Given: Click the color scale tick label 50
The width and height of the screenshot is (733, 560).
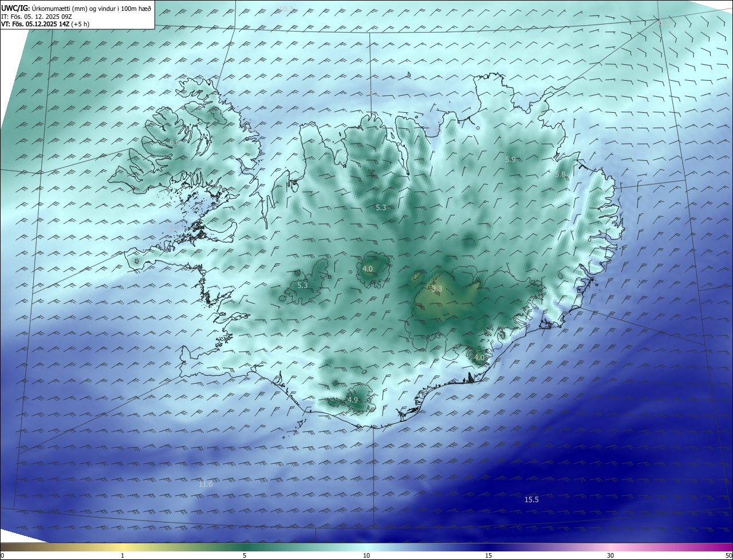Looking at the screenshot, I should coord(728,555).
